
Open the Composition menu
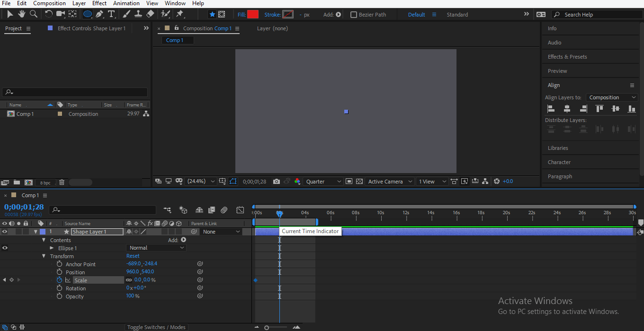point(49,3)
